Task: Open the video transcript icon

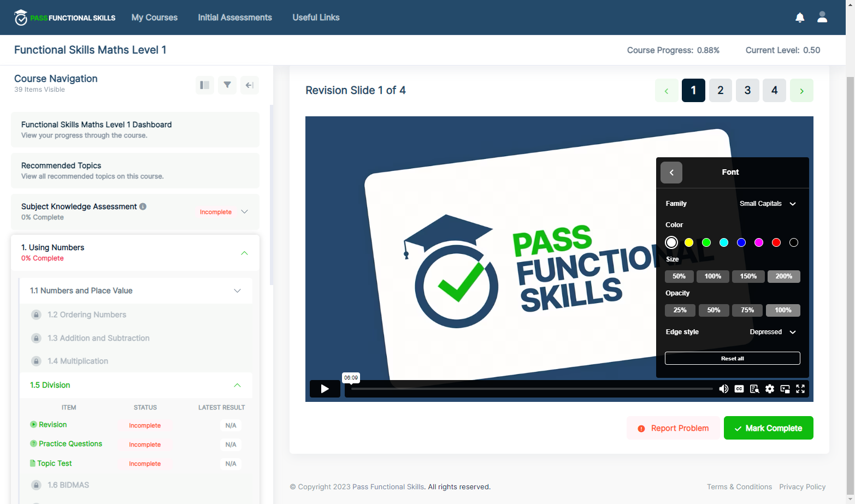Action: point(754,389)
